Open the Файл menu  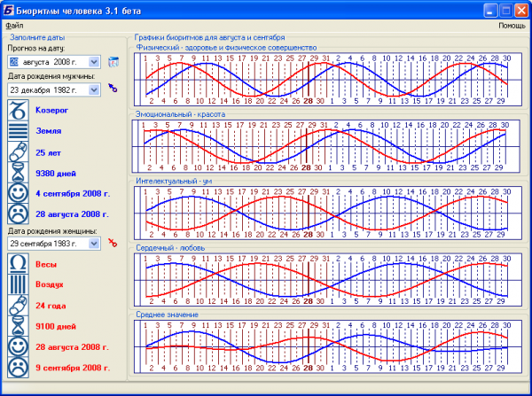pos(14,27)
